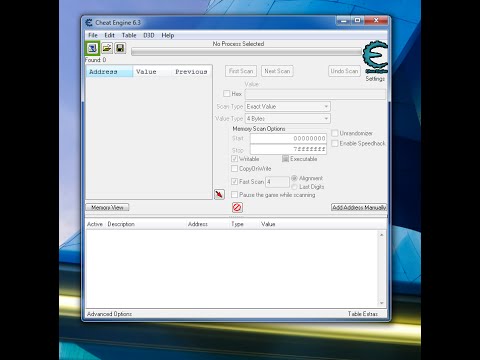480x360 pixels.
Task: Select the Last Digits radio button
Action: pos(294,187)
